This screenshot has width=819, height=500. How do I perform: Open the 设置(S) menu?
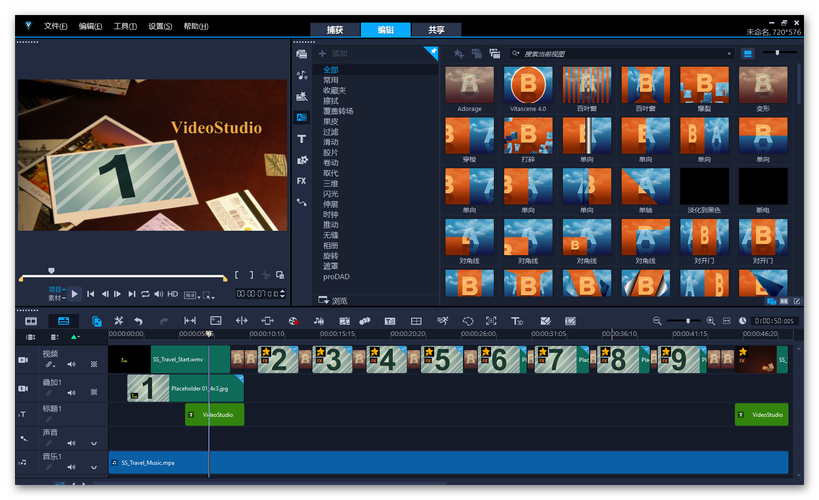tap(160, 26)
